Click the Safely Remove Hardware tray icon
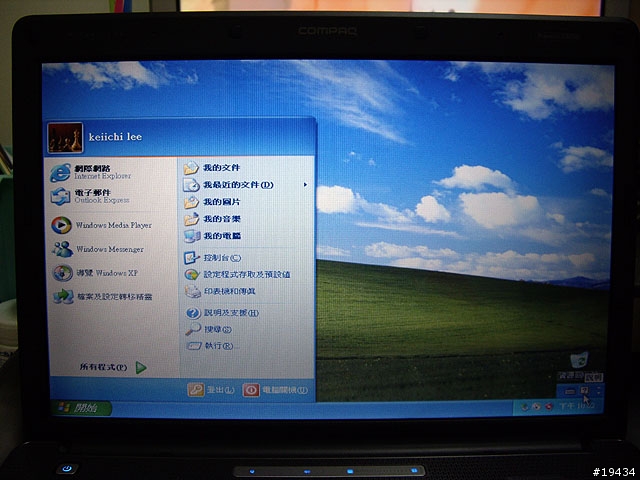This screenshot has width=640, height=480. pyautogui.click(x=525, y=407)
